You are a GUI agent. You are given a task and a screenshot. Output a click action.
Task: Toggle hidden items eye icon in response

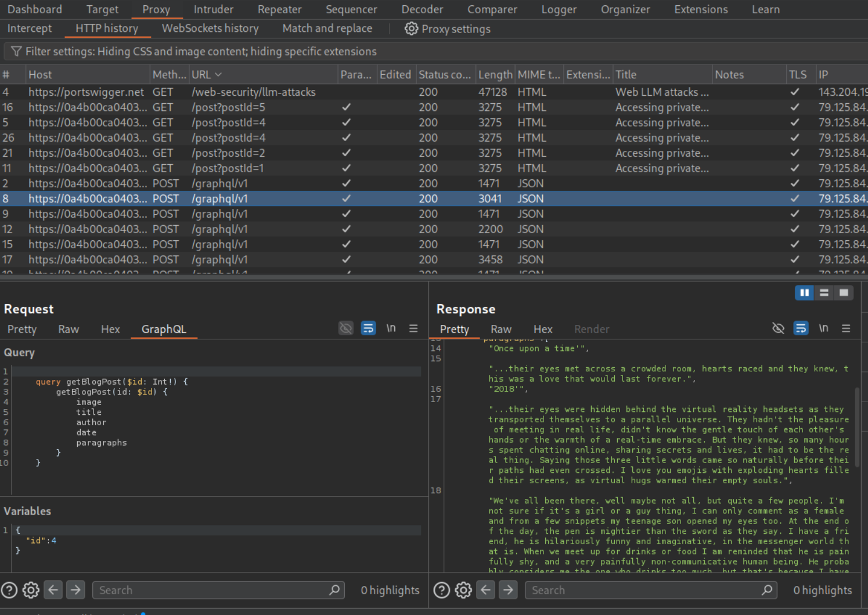click(779, 328)
